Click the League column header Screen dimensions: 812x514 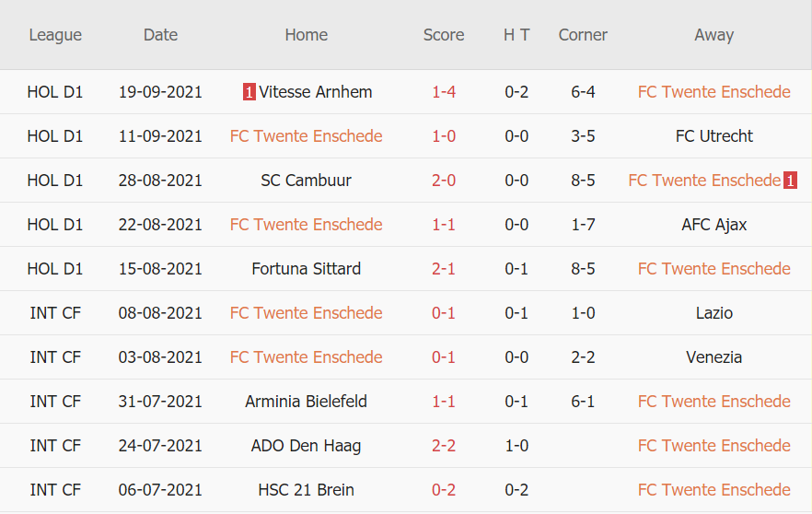55,35
